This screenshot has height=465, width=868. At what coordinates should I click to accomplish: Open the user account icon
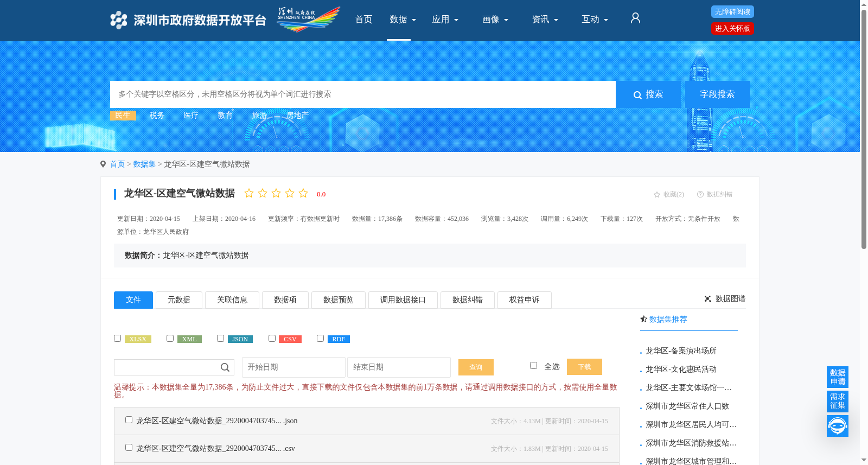(x=635, y=18)
